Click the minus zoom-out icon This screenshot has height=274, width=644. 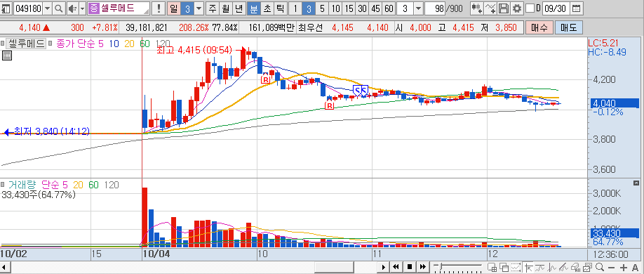coord(611,268)
